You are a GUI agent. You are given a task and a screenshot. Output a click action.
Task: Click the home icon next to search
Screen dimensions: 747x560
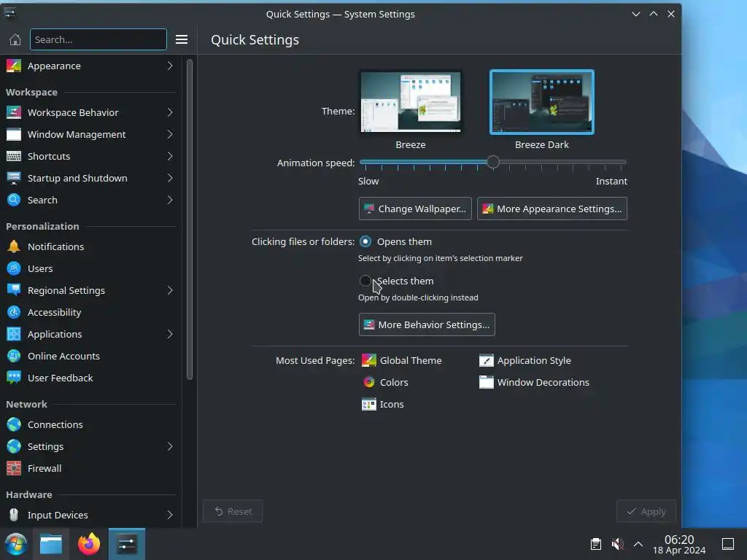15,39
